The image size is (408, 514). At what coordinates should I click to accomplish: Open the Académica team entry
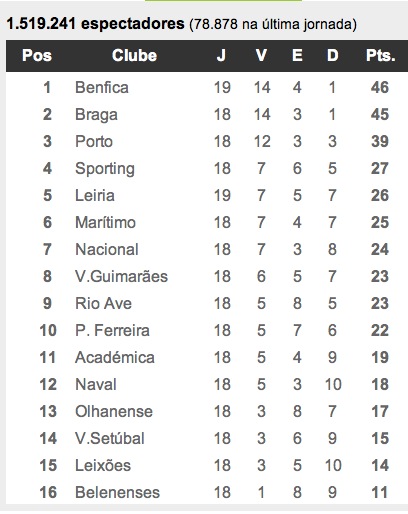point(115,358)
